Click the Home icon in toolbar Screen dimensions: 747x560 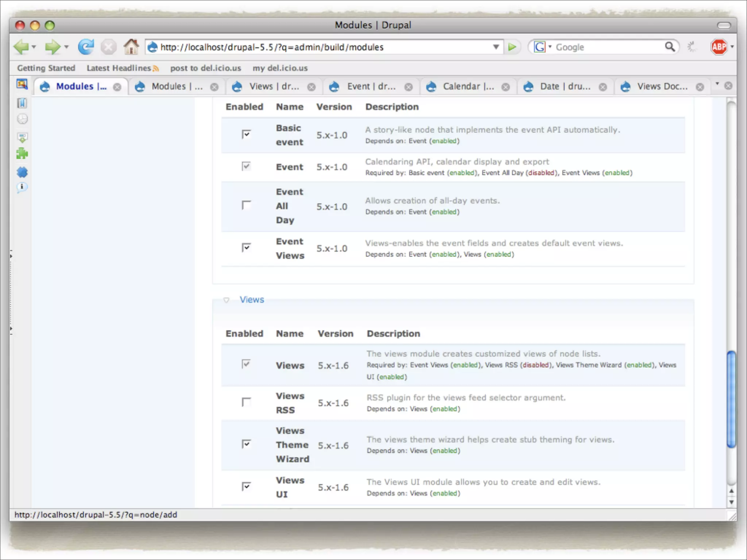131,47
